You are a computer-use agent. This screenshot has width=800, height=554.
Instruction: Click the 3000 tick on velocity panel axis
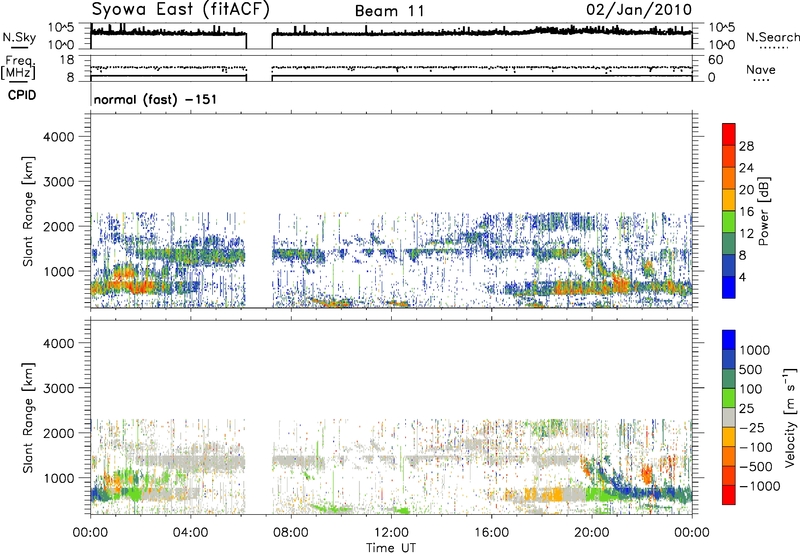pos(58,389)
